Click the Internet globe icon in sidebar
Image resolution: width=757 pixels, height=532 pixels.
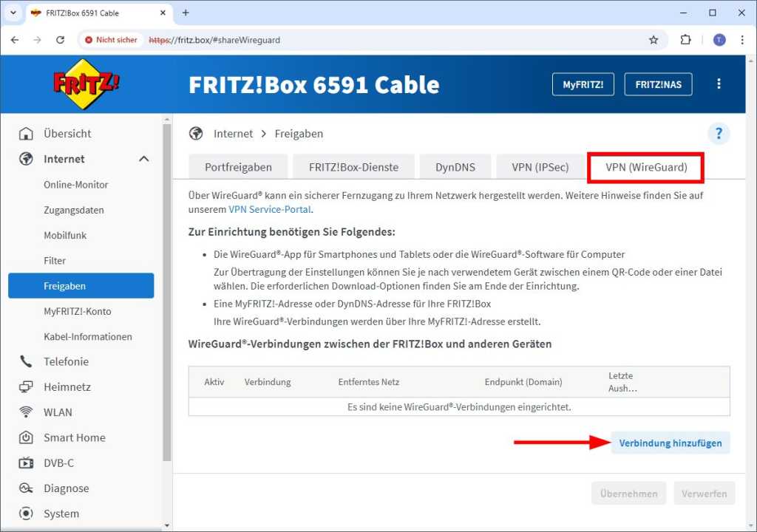coord(27,159)
